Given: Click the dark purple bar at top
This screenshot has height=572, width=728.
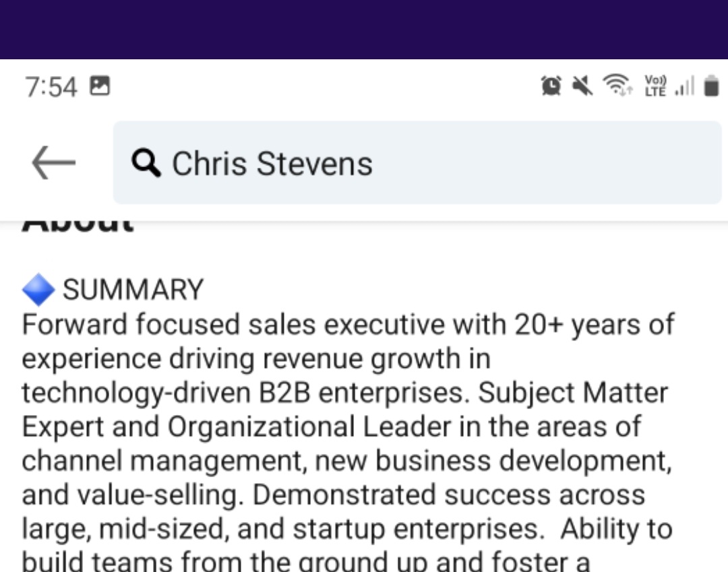Looking at the screenshot, I should [364, 29].
